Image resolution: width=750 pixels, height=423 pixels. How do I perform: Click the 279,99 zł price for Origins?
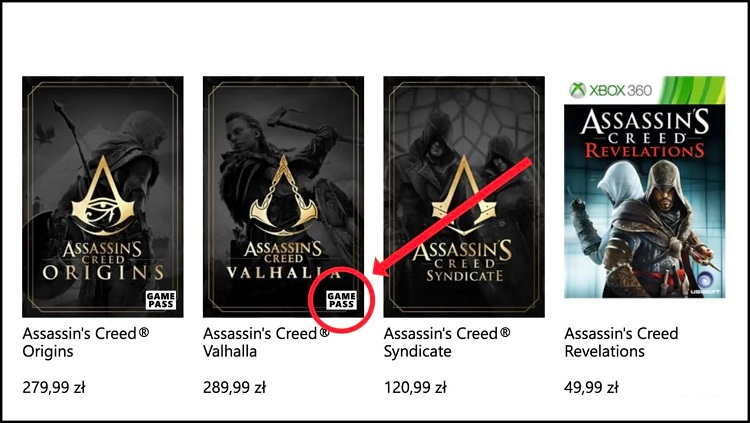tap(54, 388)
